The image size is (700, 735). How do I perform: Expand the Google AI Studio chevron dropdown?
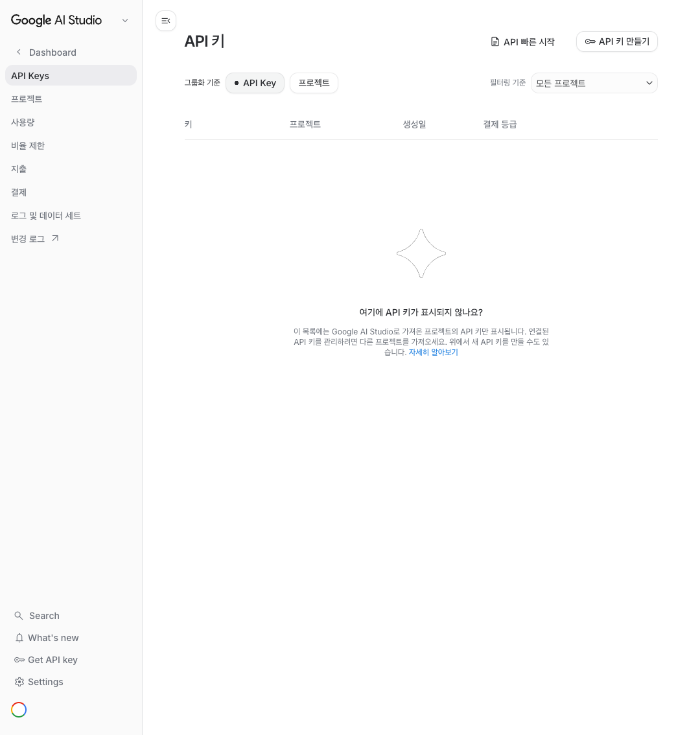tap(124, 21)
